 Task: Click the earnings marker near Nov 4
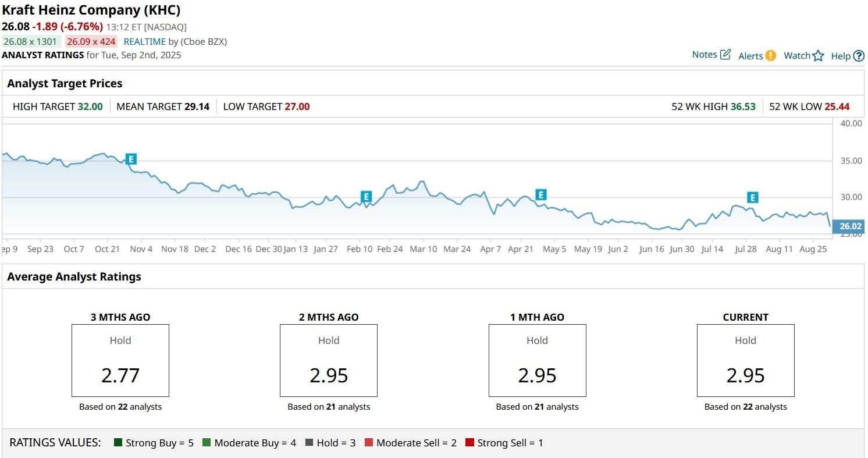(x=131, y=159)
